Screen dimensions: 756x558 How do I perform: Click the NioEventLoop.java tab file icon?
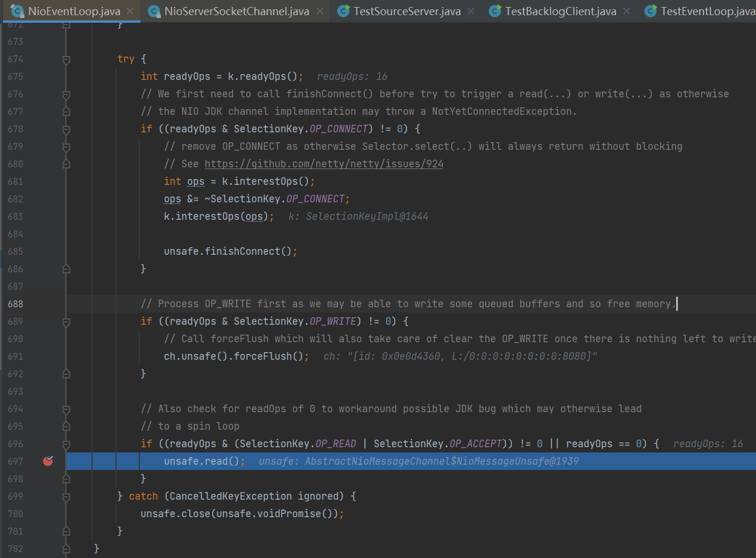[x=17, y=11]
